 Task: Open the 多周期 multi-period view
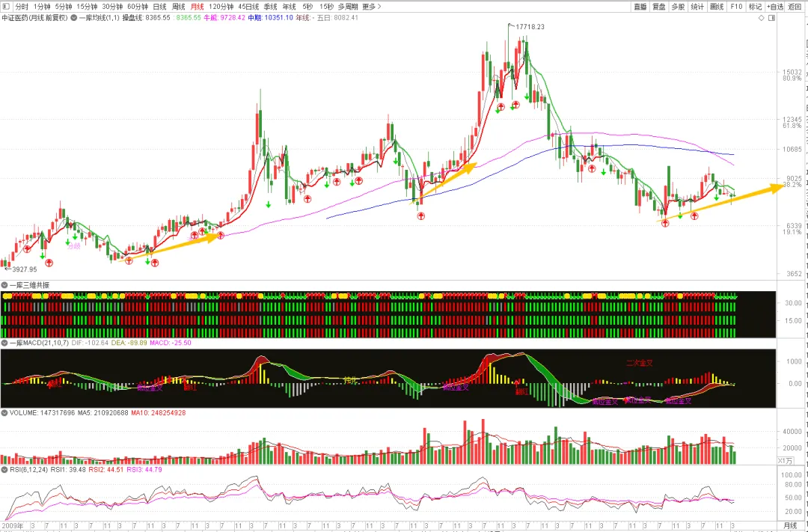click(x=348, y=7)
